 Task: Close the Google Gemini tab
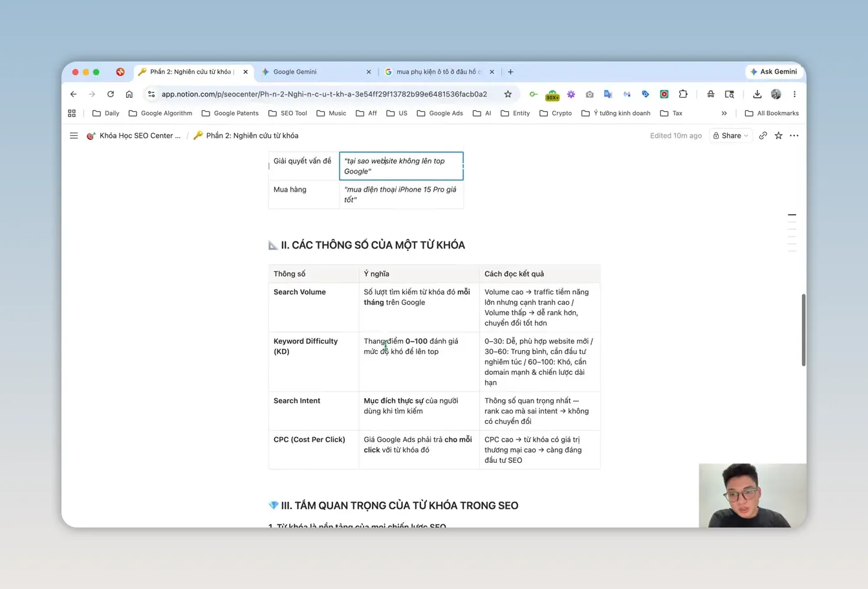pyautogui.click(x=369, y=72)
